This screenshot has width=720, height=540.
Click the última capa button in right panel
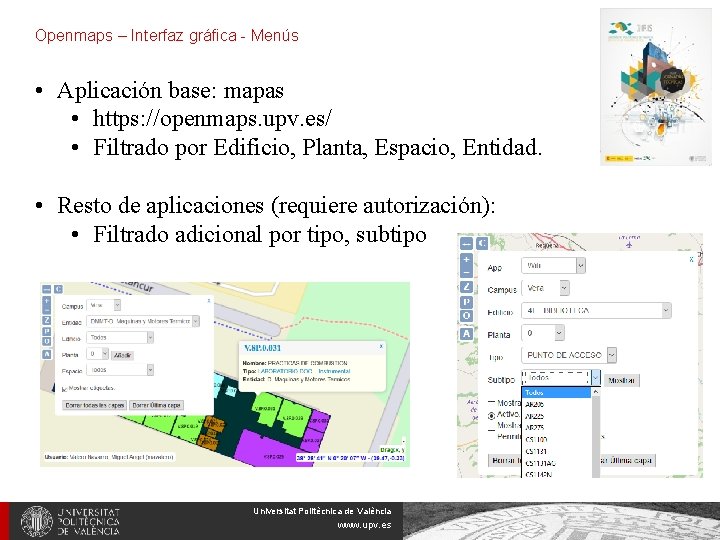coord(627,460)
